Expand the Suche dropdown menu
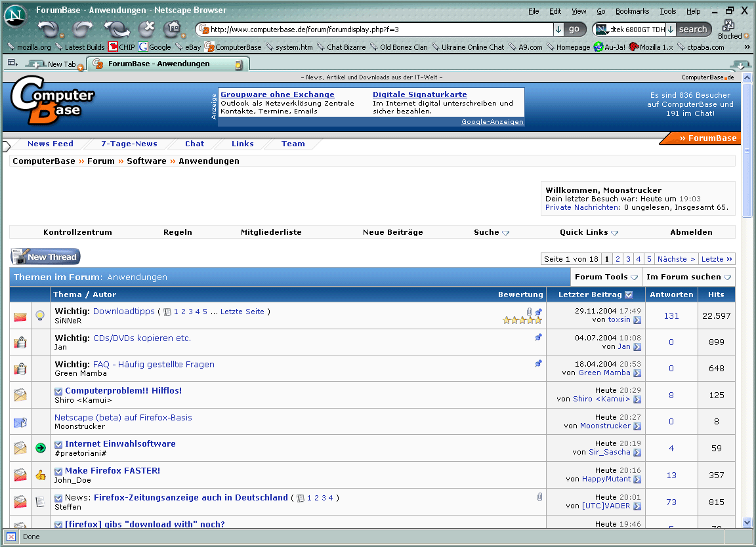 [505, 233]
